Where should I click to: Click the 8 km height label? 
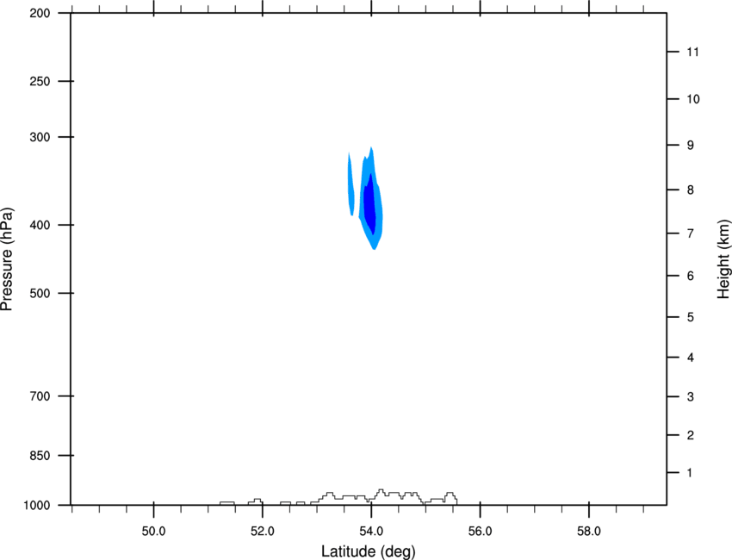pos(690,190)
